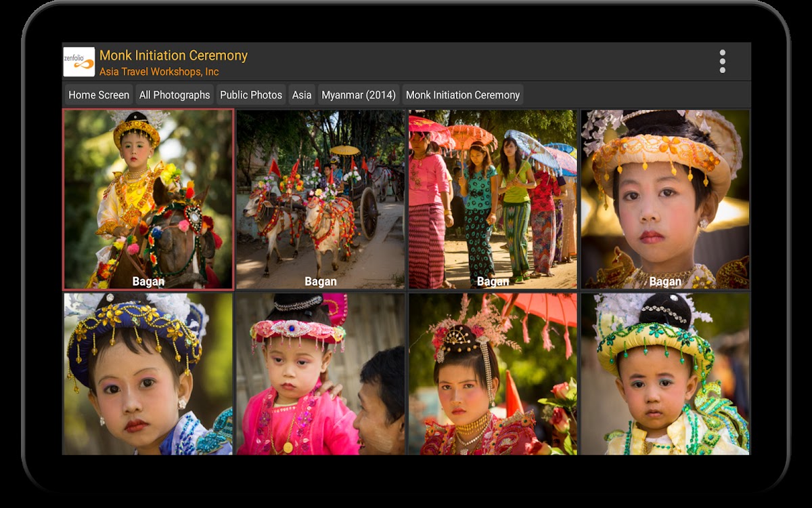Screen dimensions: 812x508
Task: Select the Asia breadcrumb
Action: click(302, 95)
